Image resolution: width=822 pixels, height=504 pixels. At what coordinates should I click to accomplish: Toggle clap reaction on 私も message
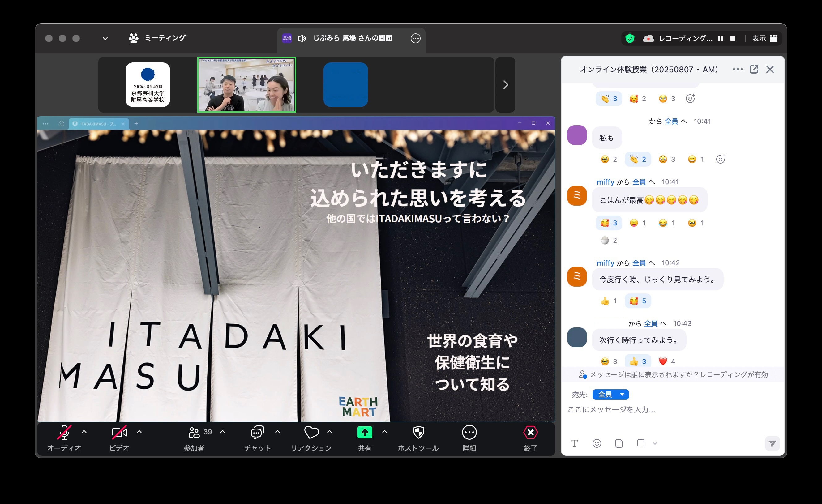[638, 160]
